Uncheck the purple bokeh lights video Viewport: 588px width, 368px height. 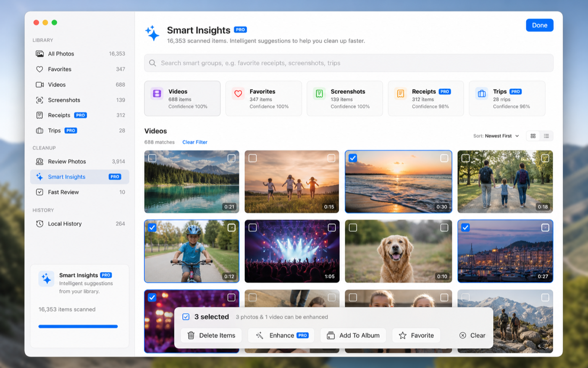click(x=152, y=297)
